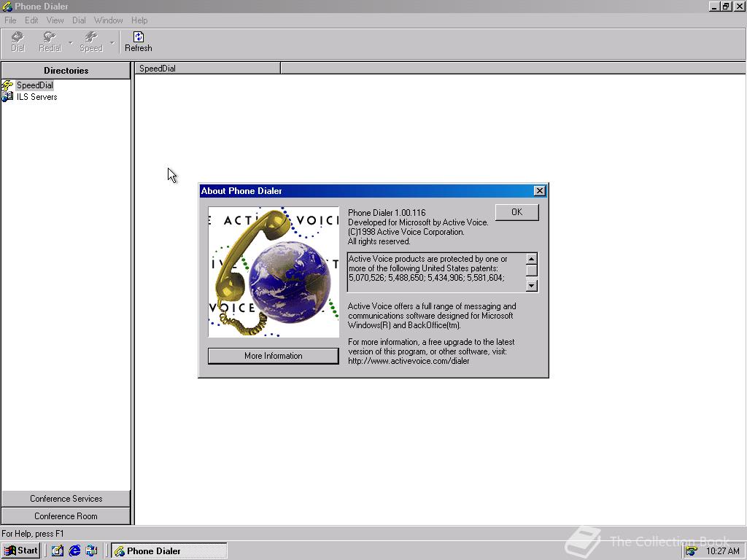Click the system tray phone icon
The width and height of the screenshot is (747, 560).
click(692, 551)
